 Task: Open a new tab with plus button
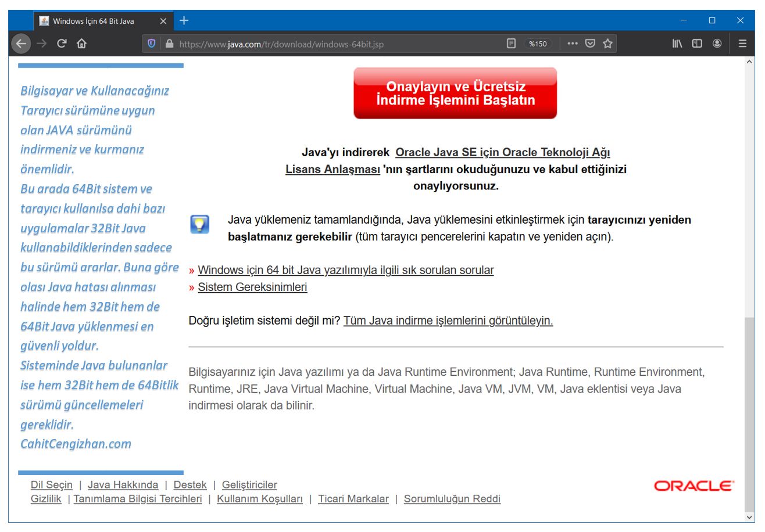coord(184,21)
